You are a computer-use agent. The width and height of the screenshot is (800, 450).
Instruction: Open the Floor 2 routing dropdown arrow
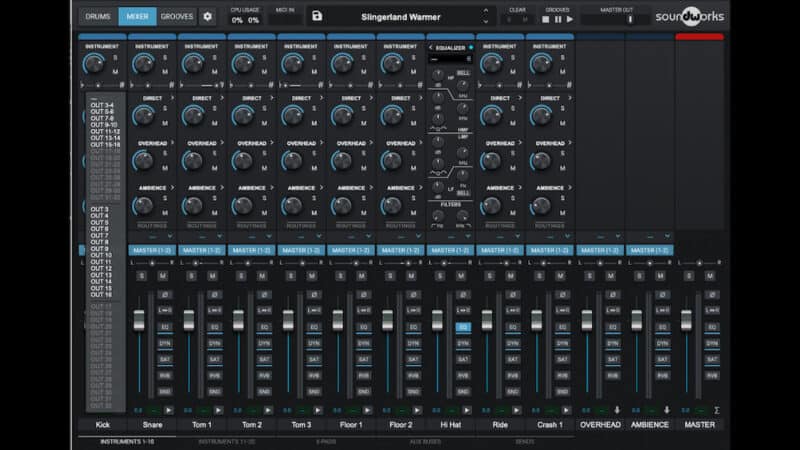point(418,236)
